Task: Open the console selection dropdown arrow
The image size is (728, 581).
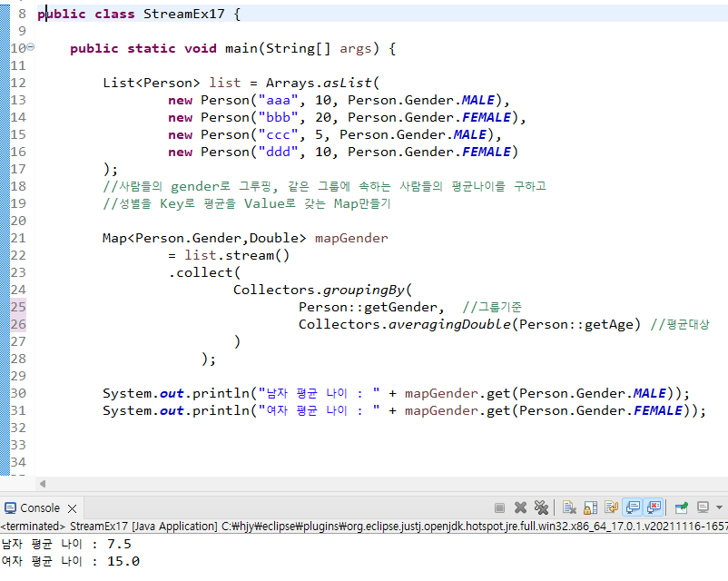Action: (x=719, y=507)
